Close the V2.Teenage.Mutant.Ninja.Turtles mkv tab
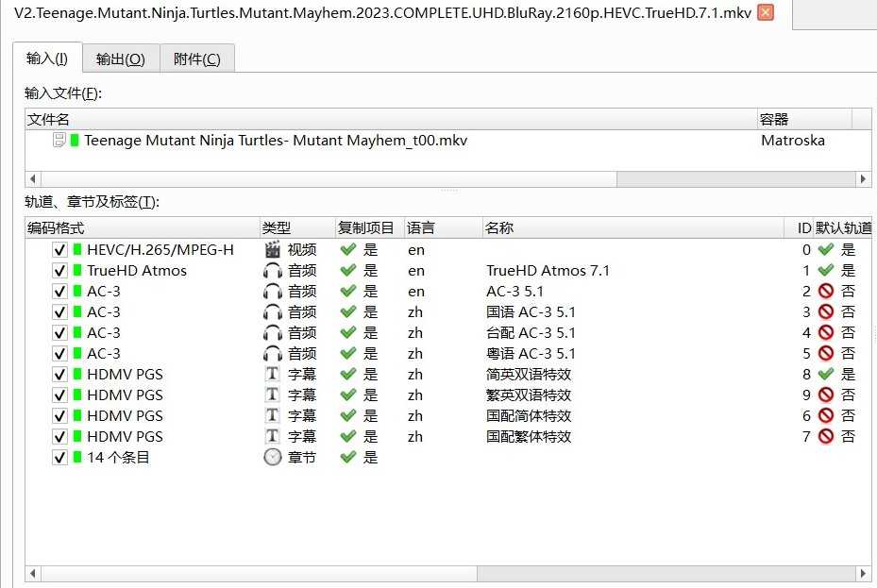This screenshot has height=588, width=877. [766, 12]
